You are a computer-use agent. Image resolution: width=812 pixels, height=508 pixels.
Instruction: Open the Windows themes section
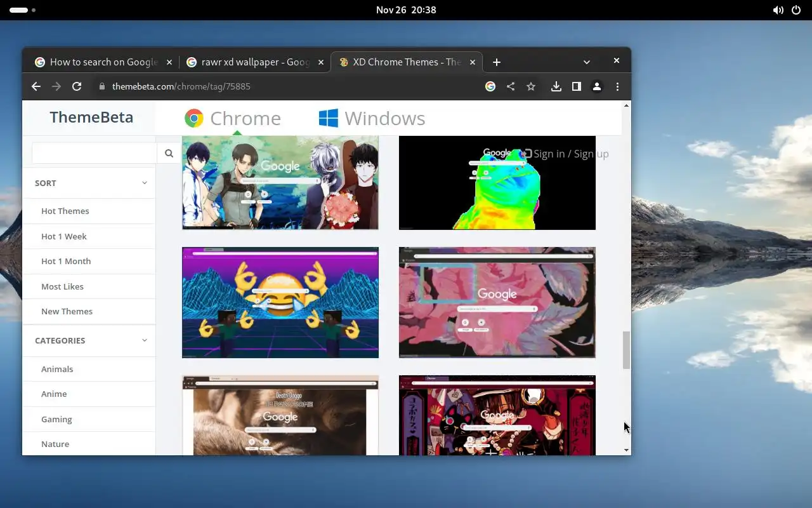tap(372, 118)
